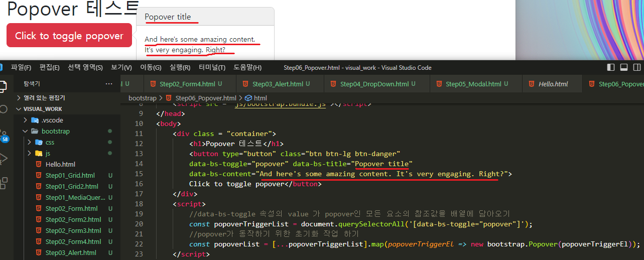644x260 pixels.
Task: Toggle the bottom panel layout button
Action: (x=624, y=67)
